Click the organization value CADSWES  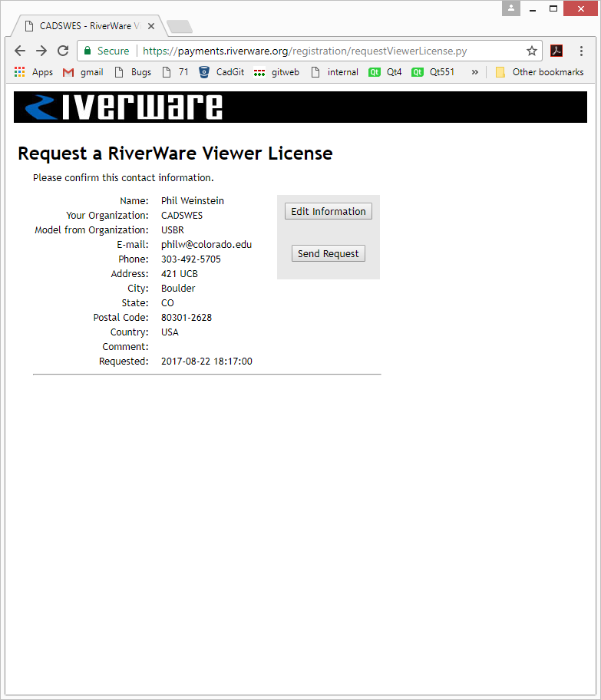182,216
